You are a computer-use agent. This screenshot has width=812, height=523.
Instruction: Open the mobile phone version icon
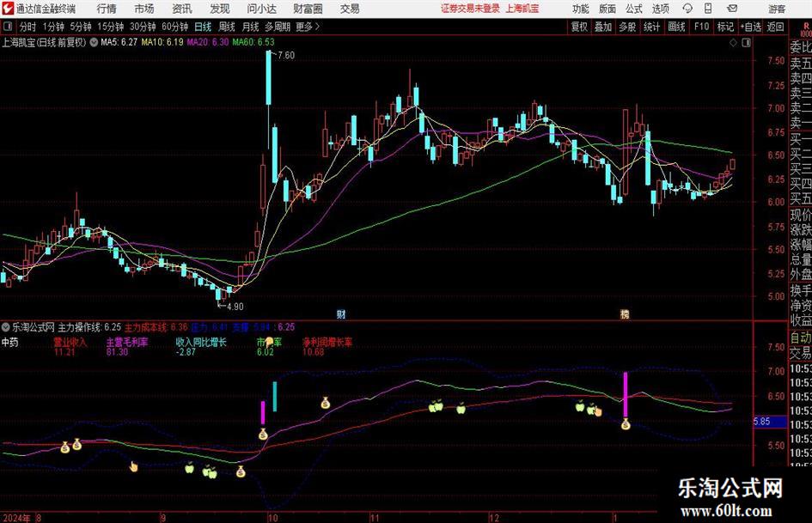[x=708, y=9]
